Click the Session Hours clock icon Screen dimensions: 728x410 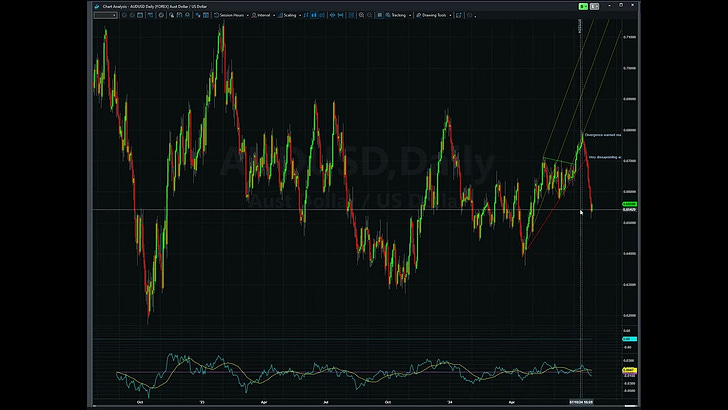[216, 15]
